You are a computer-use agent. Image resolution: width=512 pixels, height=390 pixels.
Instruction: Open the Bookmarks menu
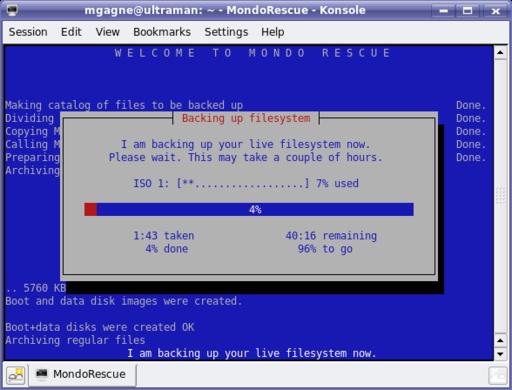162,32
